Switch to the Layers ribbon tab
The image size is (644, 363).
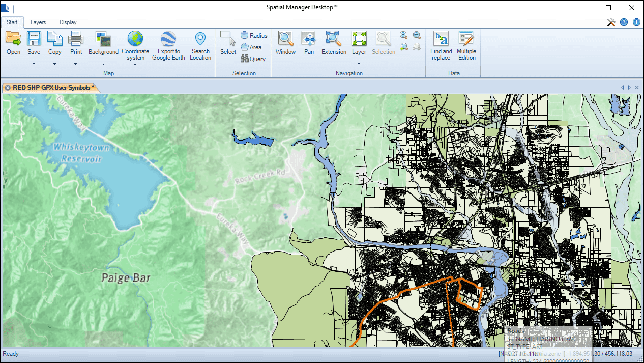[38, 22]
